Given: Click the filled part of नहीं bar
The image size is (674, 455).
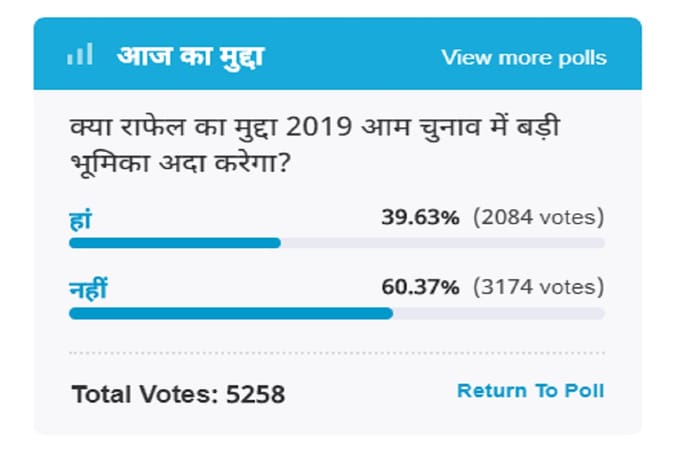Looking at the screenshot, I should pos(230,313).
